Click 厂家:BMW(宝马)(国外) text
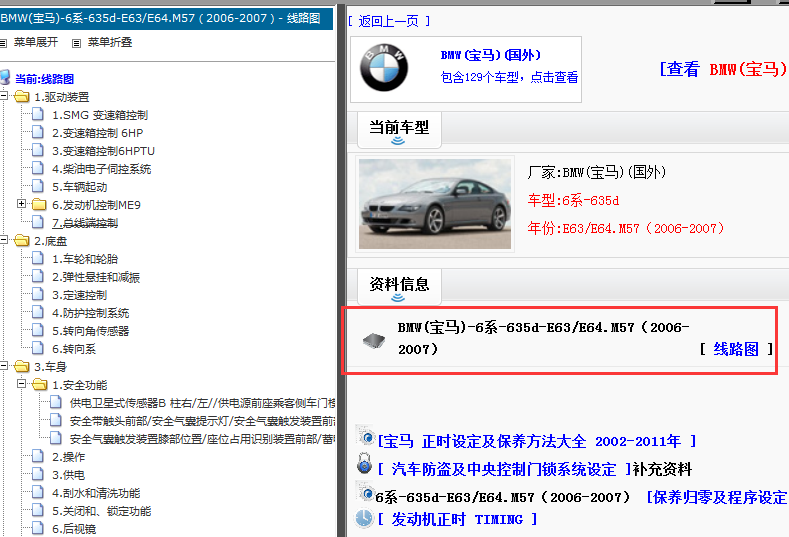This screenshot has width=789, height=537. (x=597, y=172)
